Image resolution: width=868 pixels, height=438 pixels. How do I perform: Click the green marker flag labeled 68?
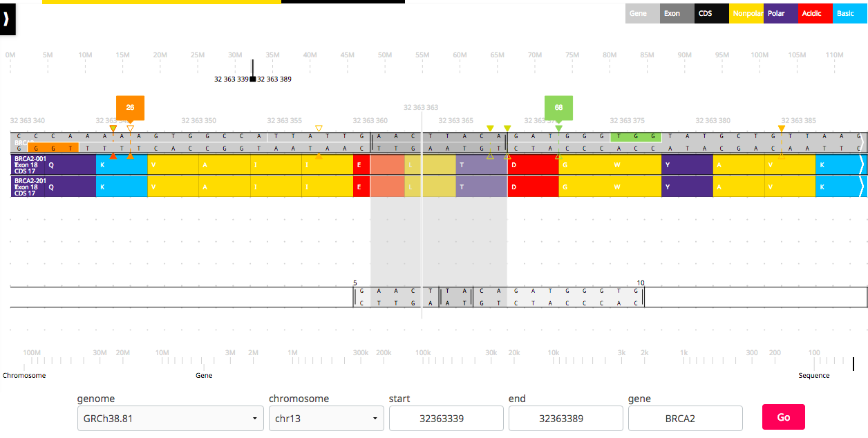tap(558, 108)
